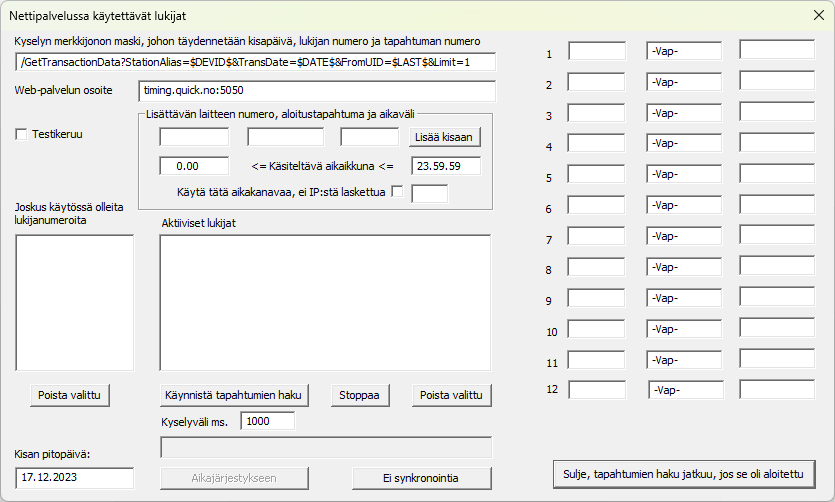This screenshot has height=502, width=835.
Task: Click the query string mask input field
Action: tap(255, 62)
